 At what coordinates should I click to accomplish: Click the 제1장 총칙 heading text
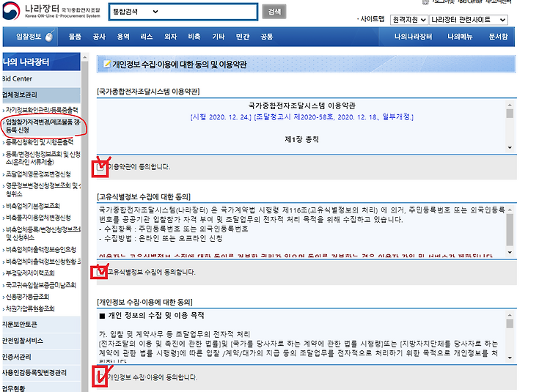pyautogui.click(x=301, y=139)
